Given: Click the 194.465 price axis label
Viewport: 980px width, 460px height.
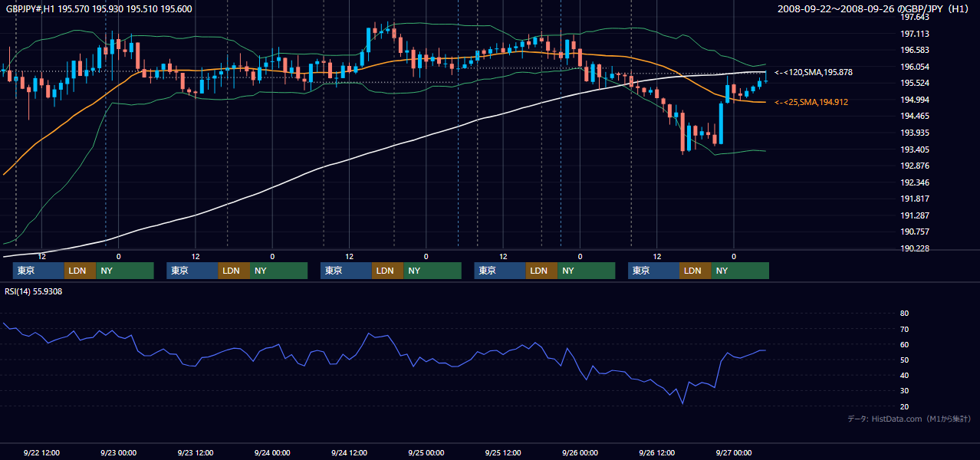Looking at the screenshot, I should (x=915, y=117).
